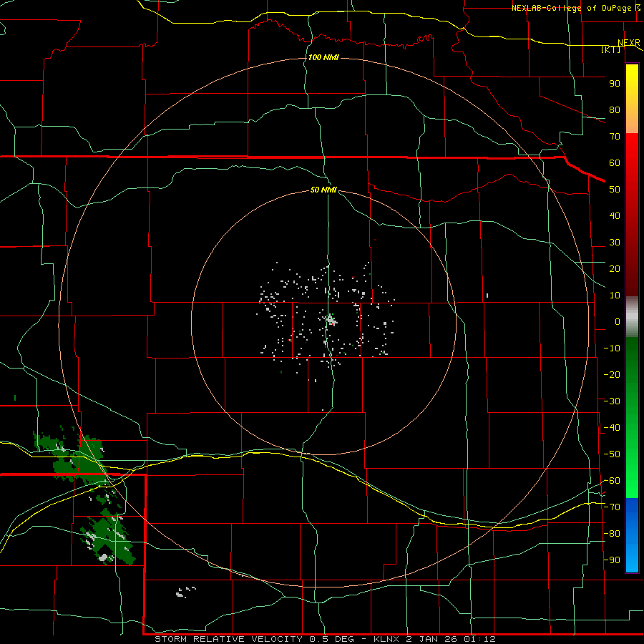The height and width of the screenshot is (644, 644).
Task: Click the NEXR label above the color scale
Action: point(629,43)
